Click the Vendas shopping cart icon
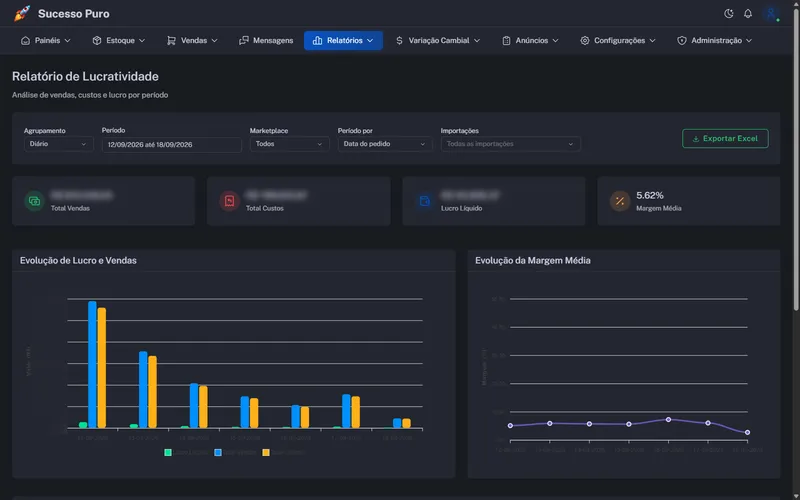 tap(171, 40)
